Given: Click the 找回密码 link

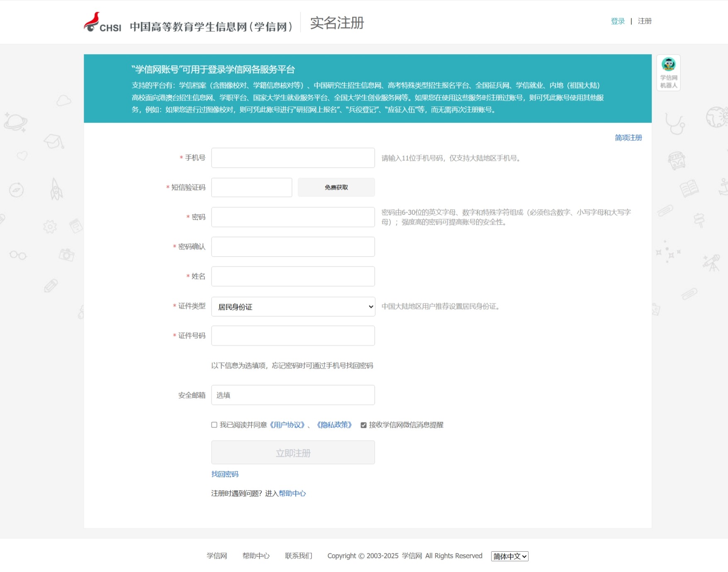Looking at the screenshot, I should pos(225,474).
